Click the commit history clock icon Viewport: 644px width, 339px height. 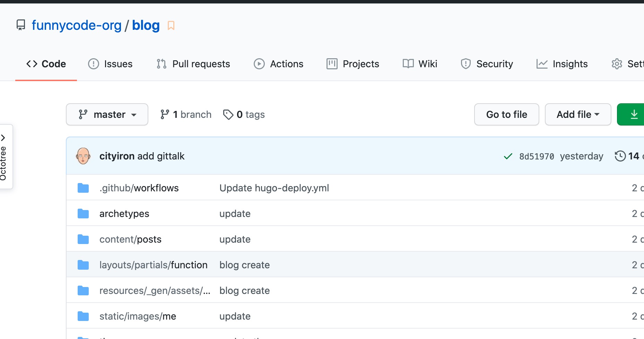pyautogui.click(x=620, y=156)
